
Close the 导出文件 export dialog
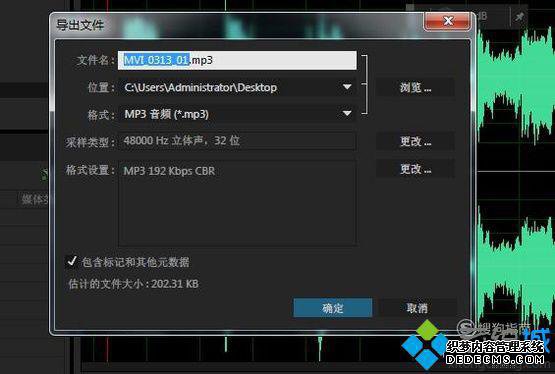[x=448, y=21]
